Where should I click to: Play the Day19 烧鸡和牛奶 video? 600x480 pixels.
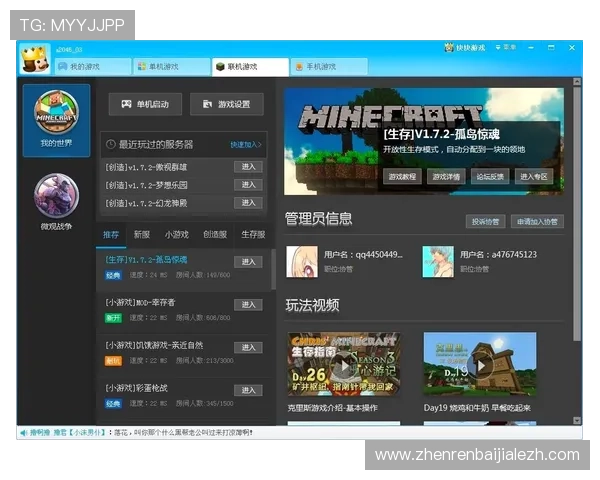[x=480, y=364]
